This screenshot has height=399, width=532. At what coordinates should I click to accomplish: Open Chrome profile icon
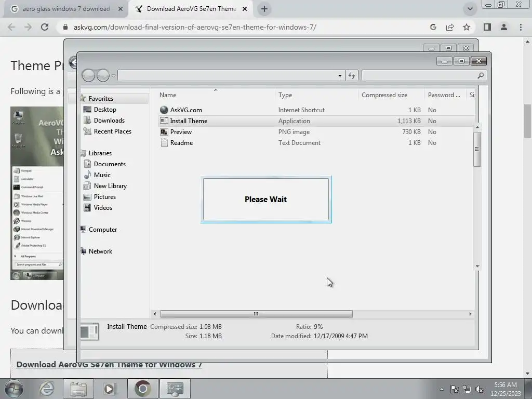click(x=504, y=27)
